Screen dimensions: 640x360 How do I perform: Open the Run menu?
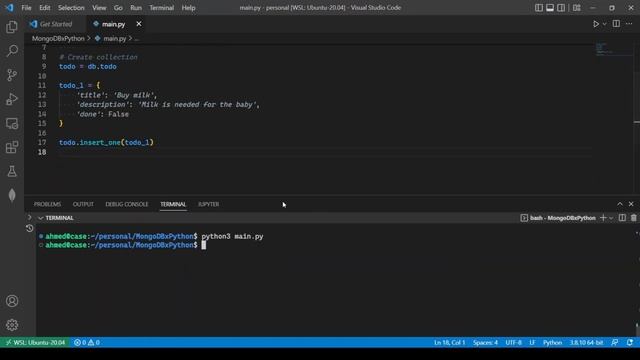(136, 8)
